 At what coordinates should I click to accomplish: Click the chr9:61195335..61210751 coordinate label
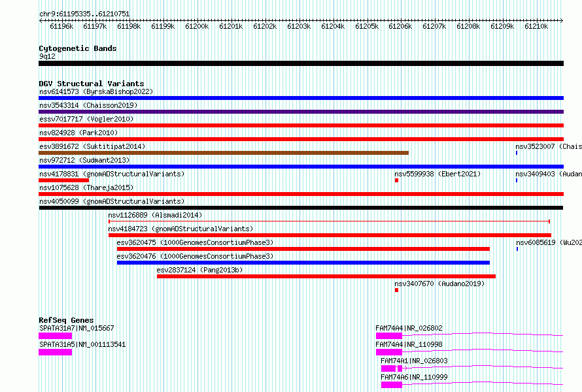(x=84, y=14)
